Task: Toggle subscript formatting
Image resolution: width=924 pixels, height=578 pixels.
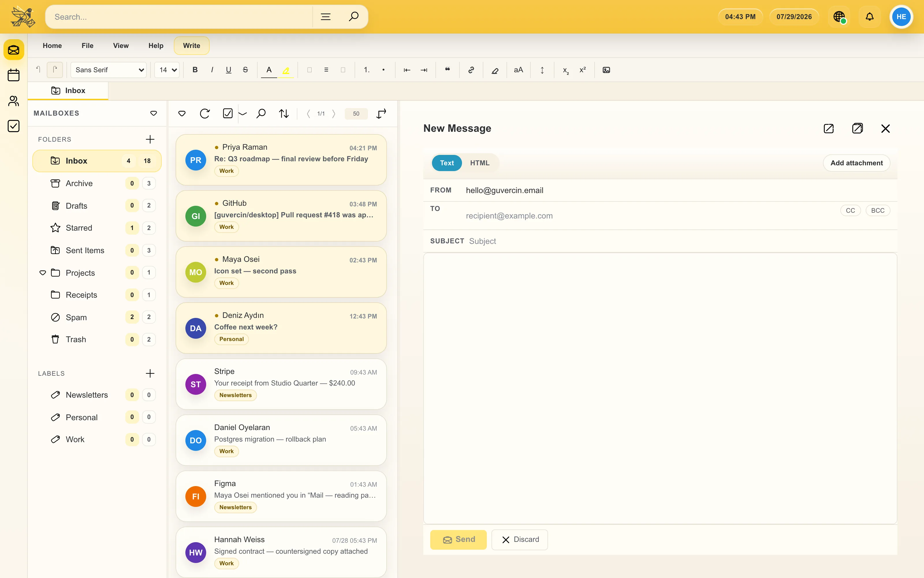Action: coord(566,70)
